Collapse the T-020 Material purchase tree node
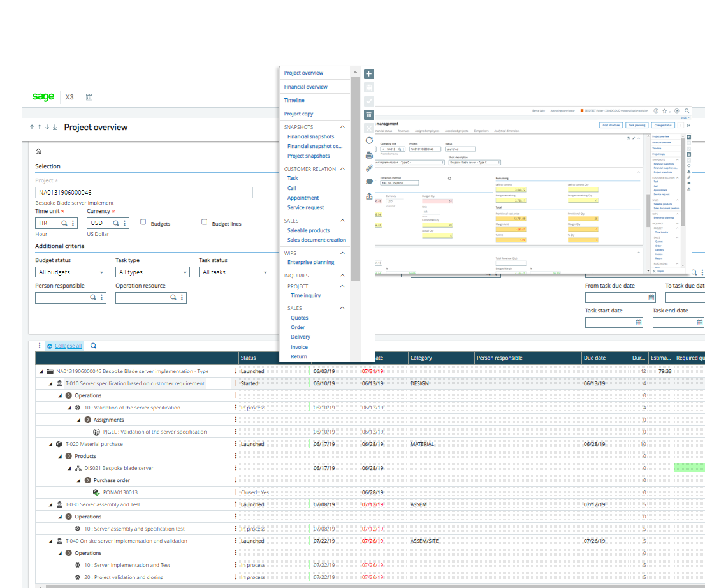The height and width of the screenshot is (588, 705). pyautogui.click(x=50, y=443)
